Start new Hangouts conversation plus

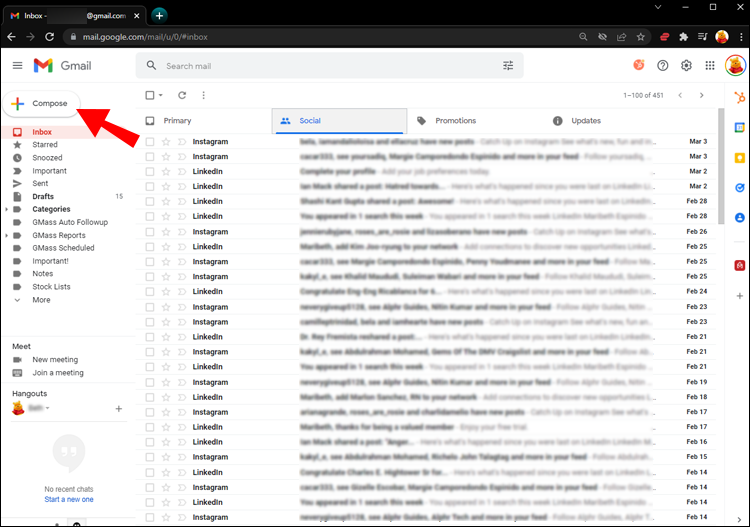(x=119, y=408)
